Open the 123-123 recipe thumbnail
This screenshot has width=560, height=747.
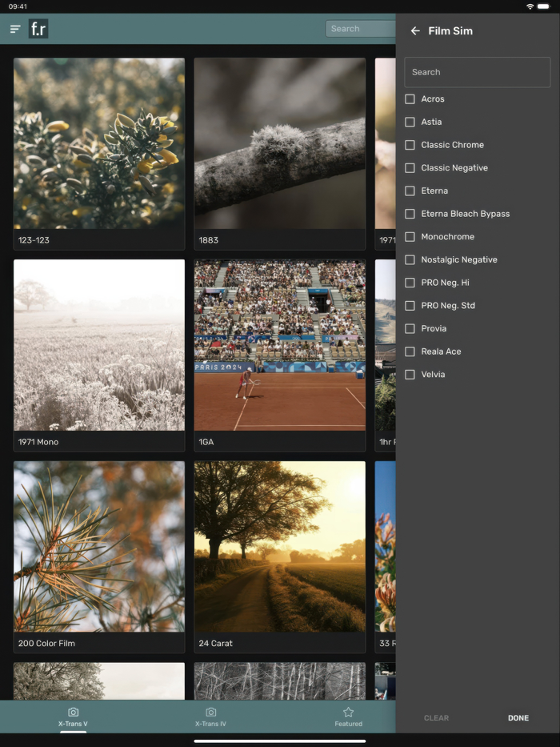[x=99, y=143]
